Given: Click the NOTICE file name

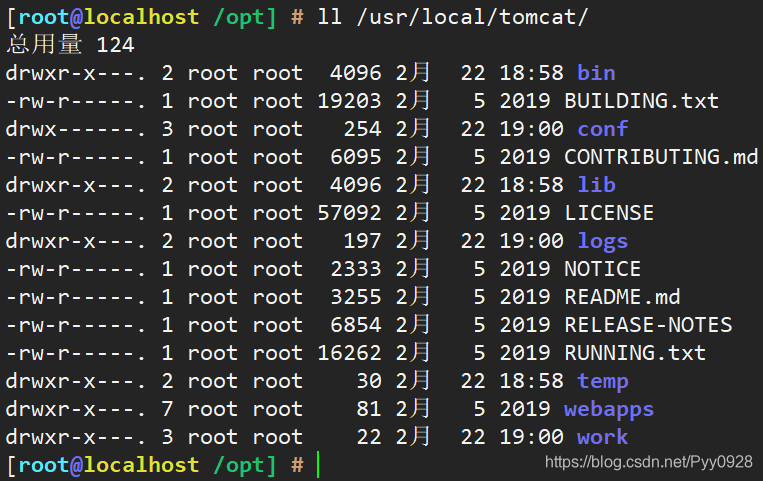Looking at the screenshot, I should tap(602, 269).
